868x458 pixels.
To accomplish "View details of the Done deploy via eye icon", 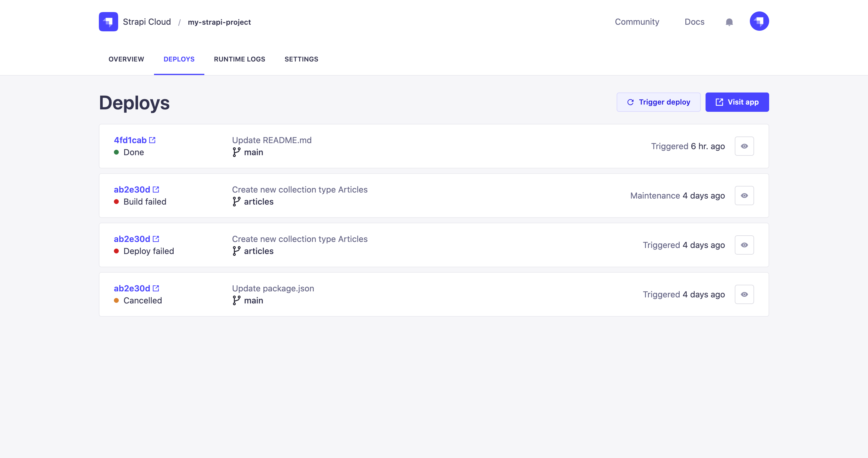I will (x=744, y=146).
